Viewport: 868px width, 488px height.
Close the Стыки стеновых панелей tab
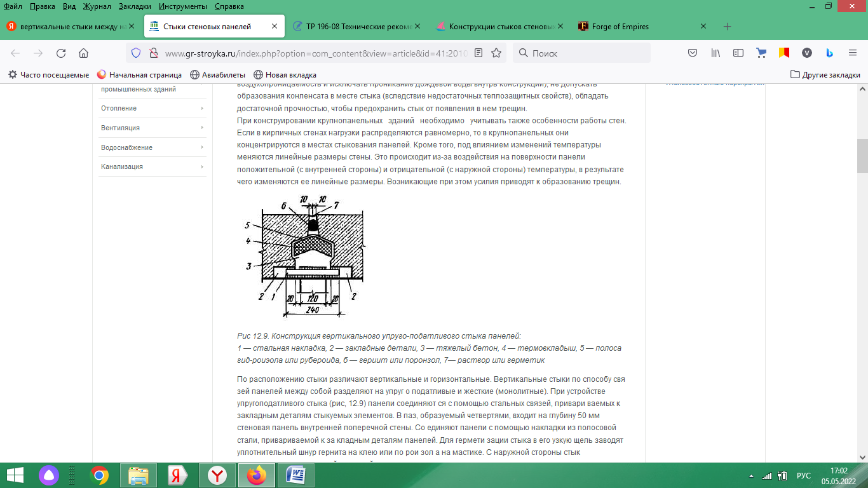pyautogui.click(x=275, y=27)
